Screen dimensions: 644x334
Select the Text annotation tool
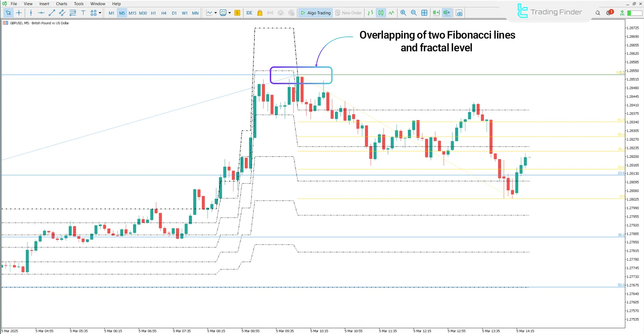pyautogui.click(x=83, y=13)
